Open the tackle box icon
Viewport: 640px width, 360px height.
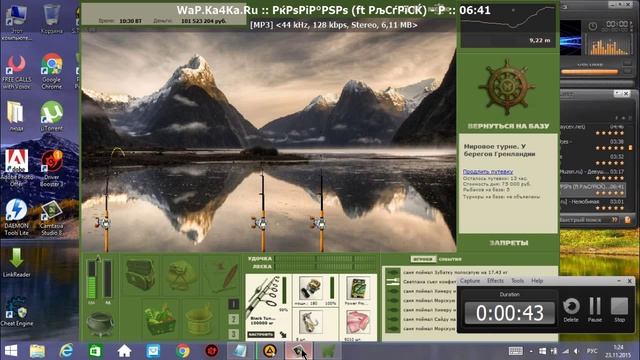(x=140, y=275)
